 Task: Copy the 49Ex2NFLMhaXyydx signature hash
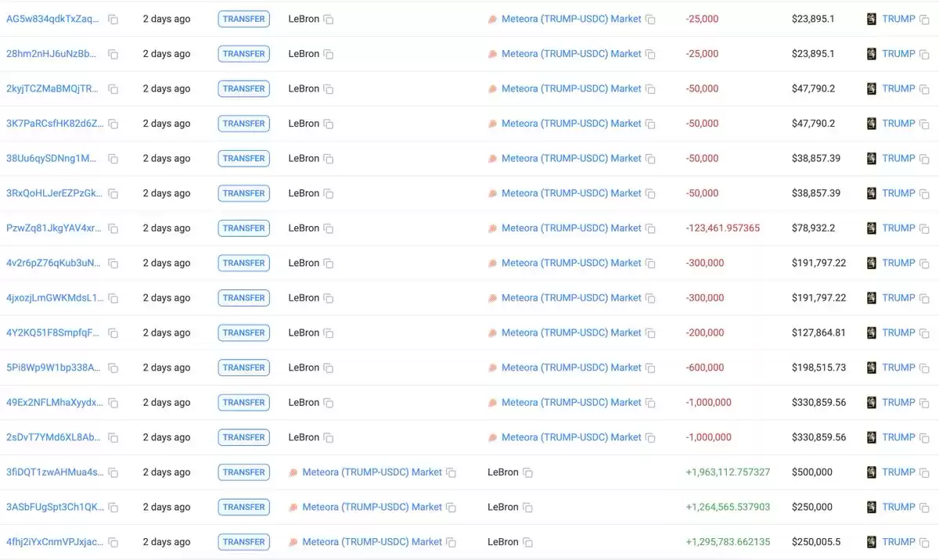point(113,403)
